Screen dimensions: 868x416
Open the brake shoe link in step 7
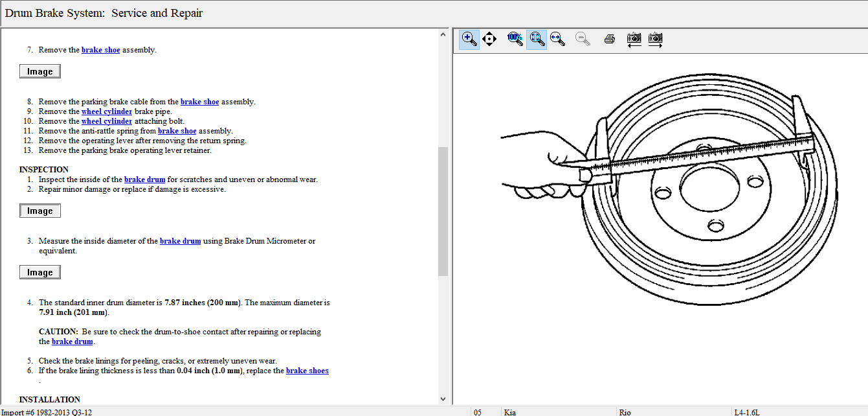100,50
